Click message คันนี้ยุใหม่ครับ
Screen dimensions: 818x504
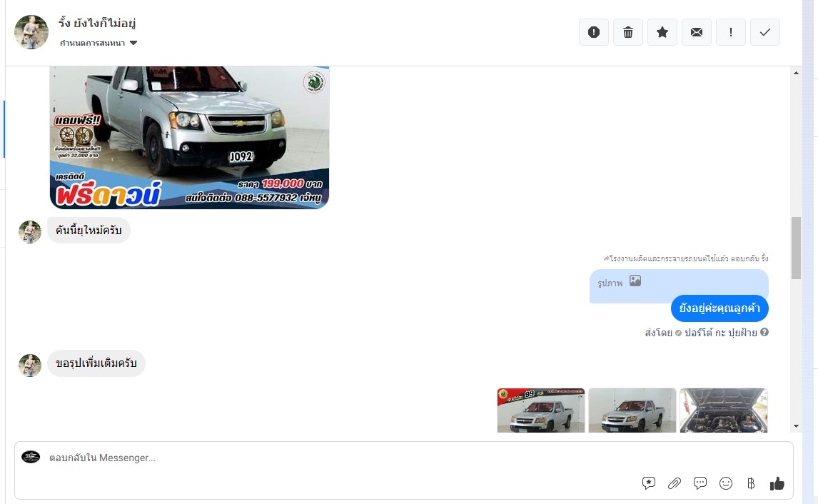(89, 230)
